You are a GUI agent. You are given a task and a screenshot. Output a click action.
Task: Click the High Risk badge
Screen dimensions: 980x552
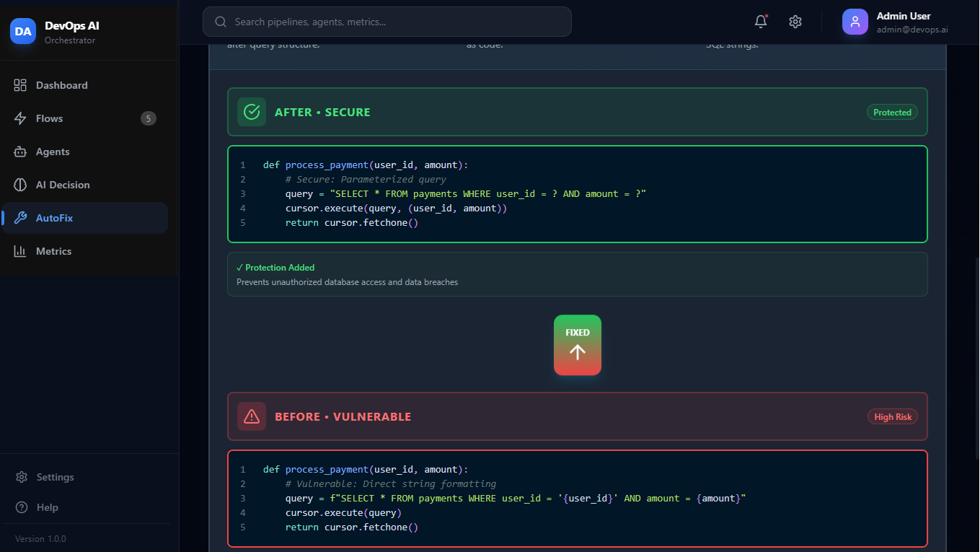pos(893,416)
